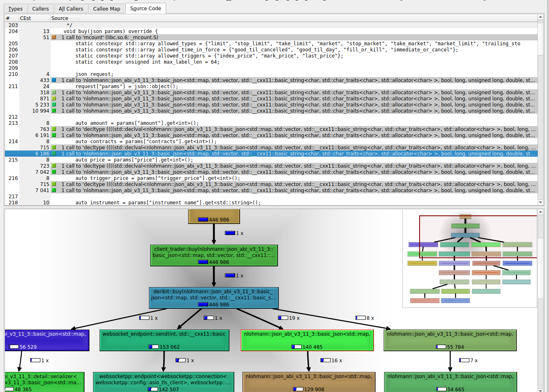Screen dimensions: 549x392
Task: Open the All Callers tab
Action: click(71, 9)
